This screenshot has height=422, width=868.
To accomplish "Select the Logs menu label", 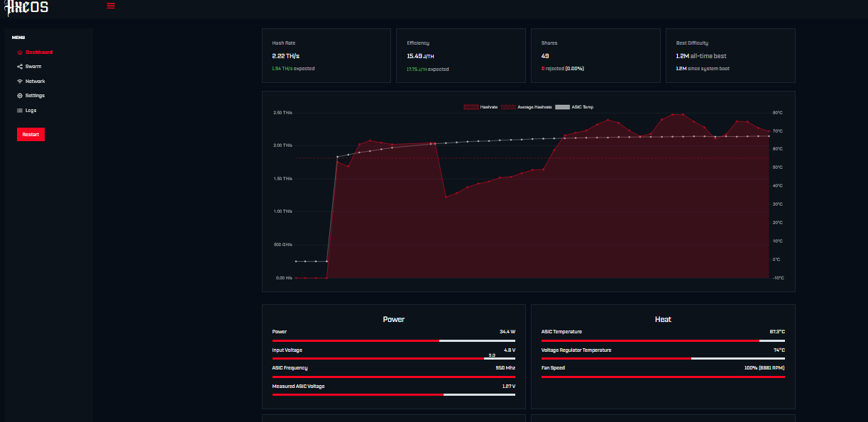I will pos(31,111).
